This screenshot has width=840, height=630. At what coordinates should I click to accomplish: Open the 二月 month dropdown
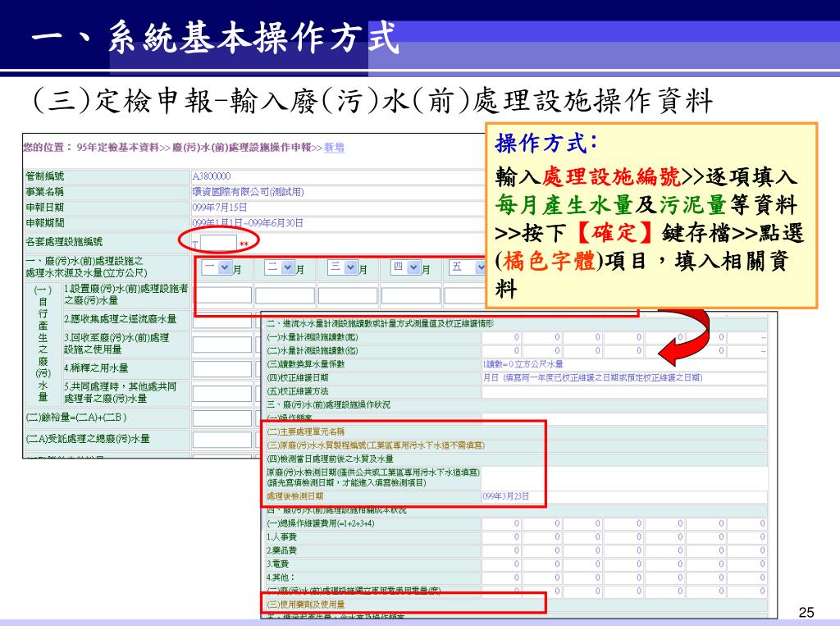tap(280, 267)
